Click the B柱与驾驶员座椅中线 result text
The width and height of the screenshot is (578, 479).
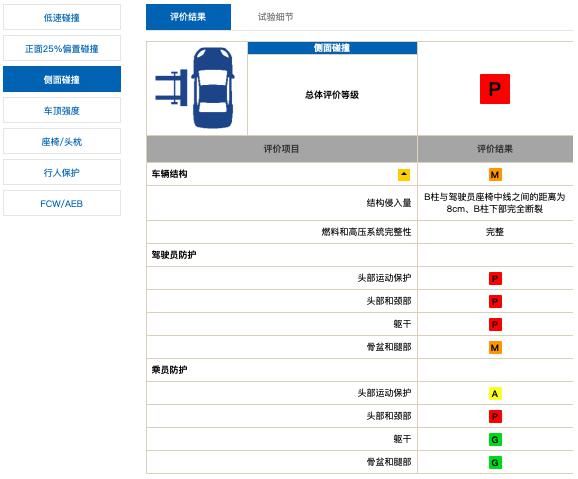(495, 203)
